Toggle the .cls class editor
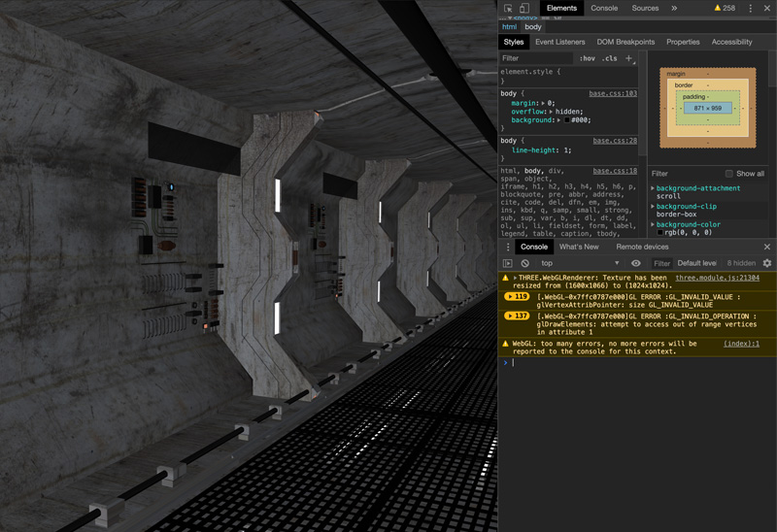Screen dimensions: 777x532 point(609,58)
